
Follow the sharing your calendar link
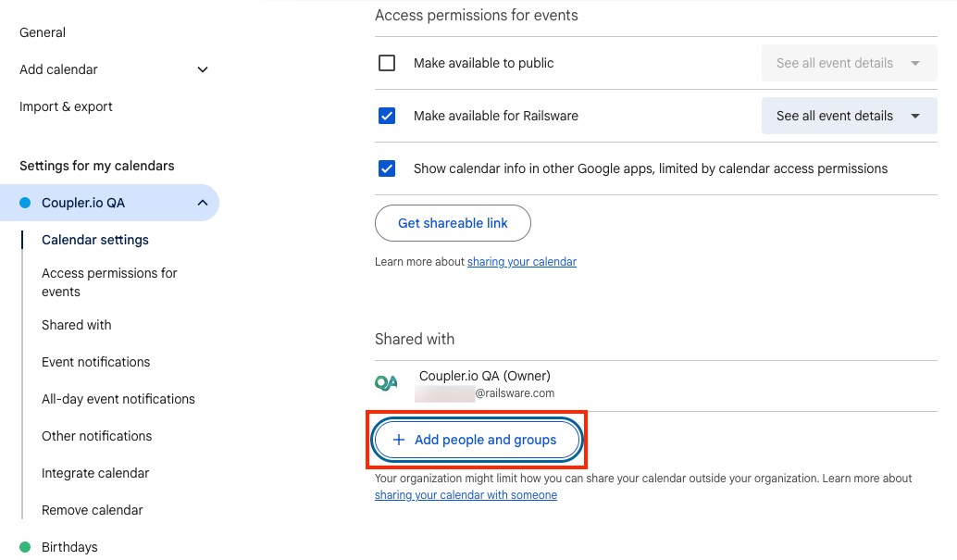(x=521, y=262)
